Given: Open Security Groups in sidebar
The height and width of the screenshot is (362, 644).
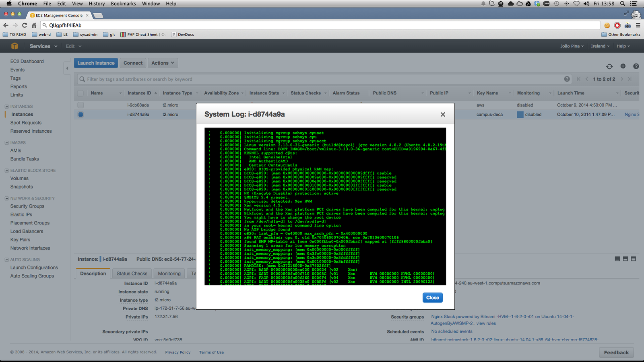Looking at the screenshot, I should point(27,206).
